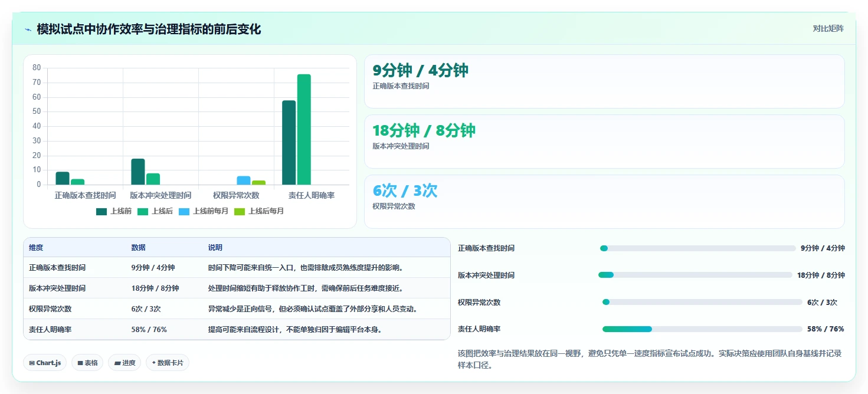Click the lightning icon beside the title

pos(28,29)
